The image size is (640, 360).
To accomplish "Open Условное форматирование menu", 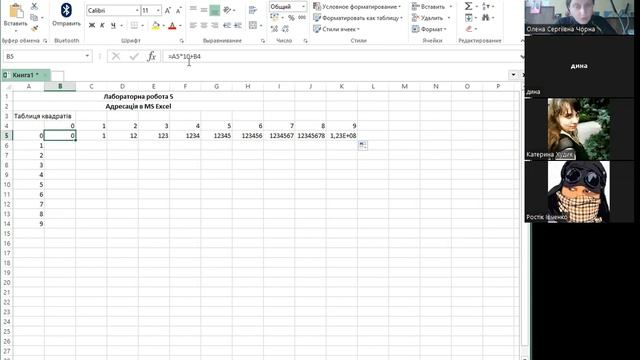I will pos(357,7).
